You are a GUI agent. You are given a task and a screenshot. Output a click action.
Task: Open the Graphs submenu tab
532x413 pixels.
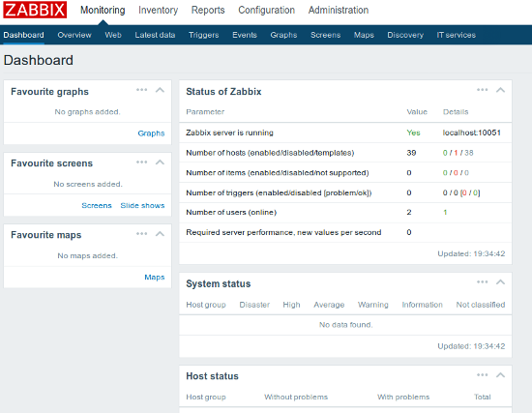click(283, 35)
